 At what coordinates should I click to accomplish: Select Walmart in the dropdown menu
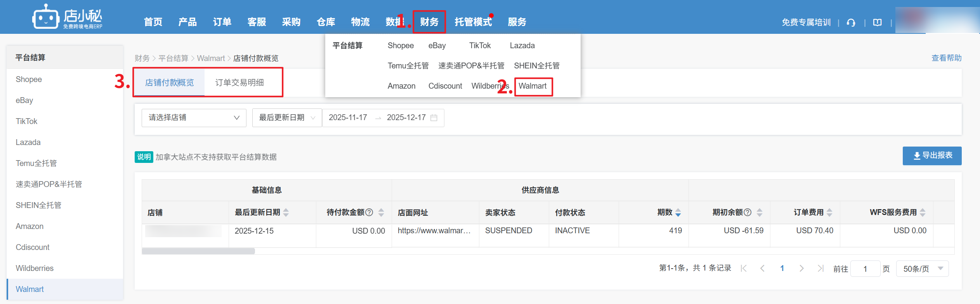(532, 86)
